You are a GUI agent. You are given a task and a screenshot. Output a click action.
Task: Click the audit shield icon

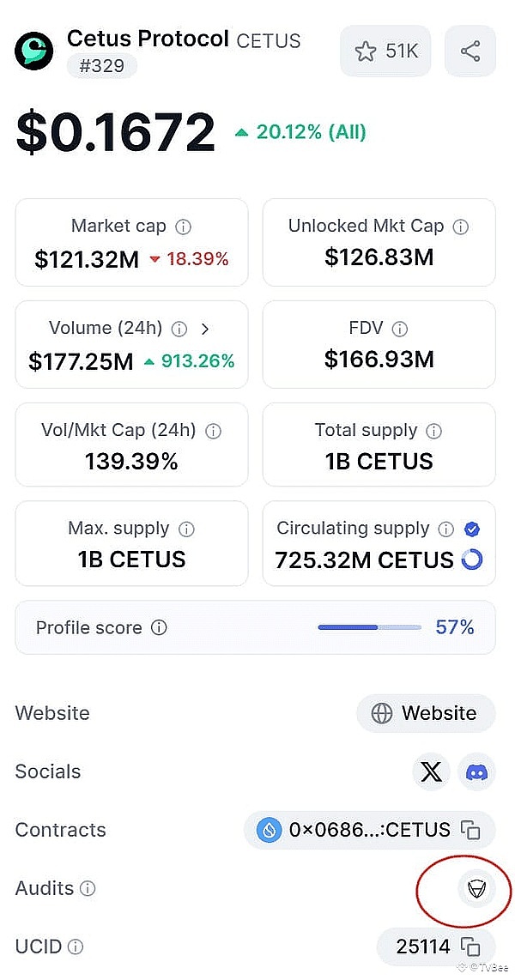[476, 888]
